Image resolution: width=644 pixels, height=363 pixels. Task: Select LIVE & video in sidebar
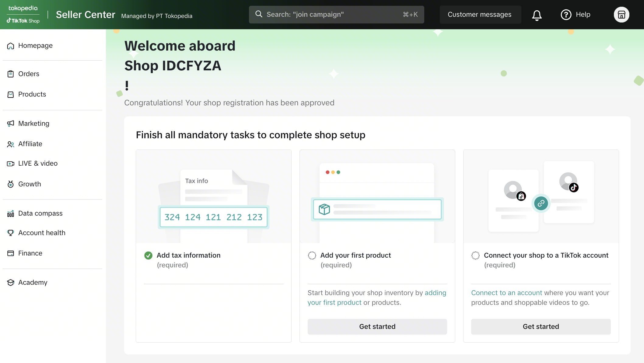click(38, 164)
